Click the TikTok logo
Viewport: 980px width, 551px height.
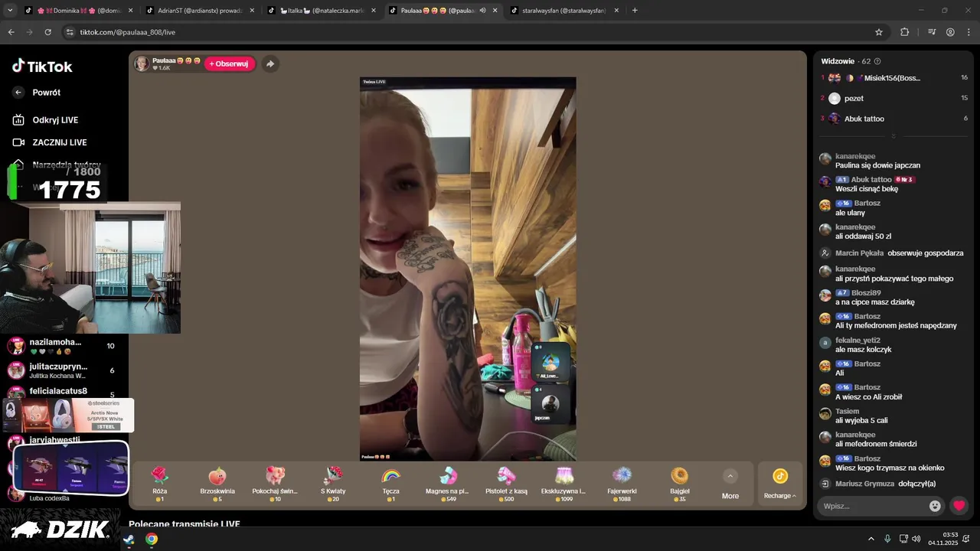(42, 67)
